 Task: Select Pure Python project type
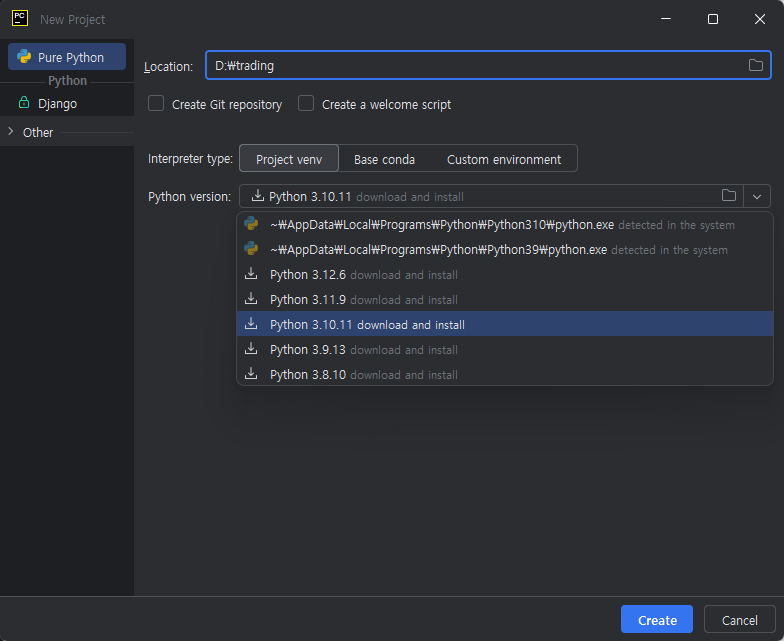point(67,57)
